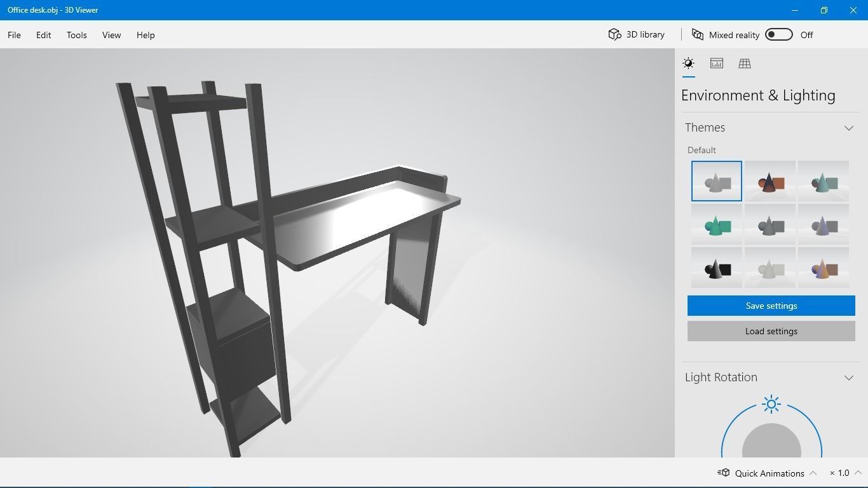
Task: Open the Edit menu
Action: tap(43, 35)
